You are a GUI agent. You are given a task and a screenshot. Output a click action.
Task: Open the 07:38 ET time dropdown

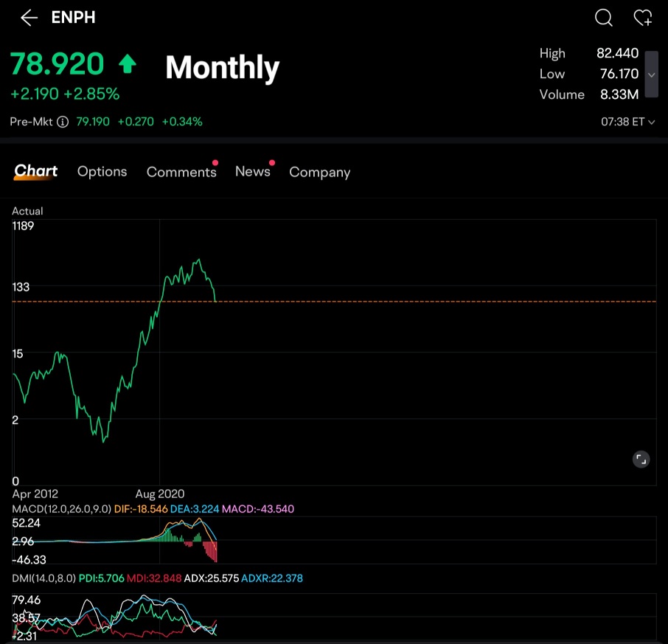[627, 122]
